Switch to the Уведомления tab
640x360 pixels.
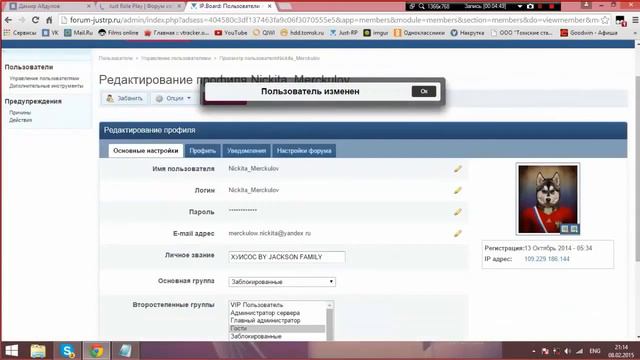tap(246, 151)
